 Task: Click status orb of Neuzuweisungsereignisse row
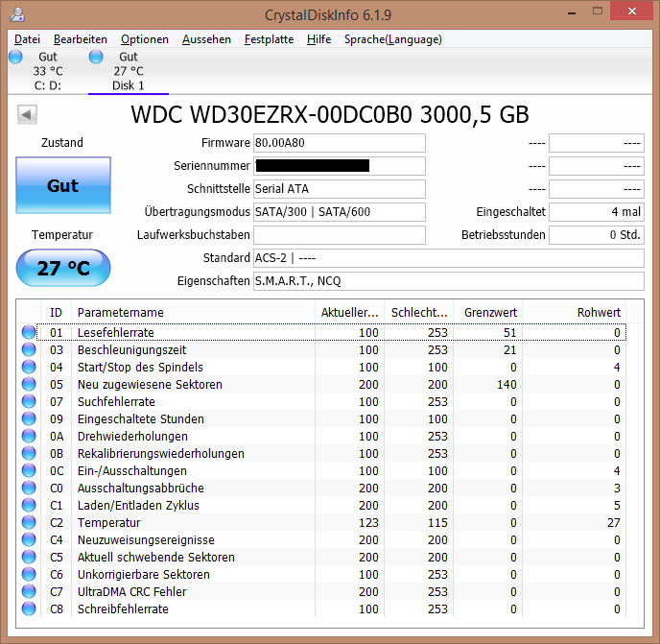click(29, 539)
